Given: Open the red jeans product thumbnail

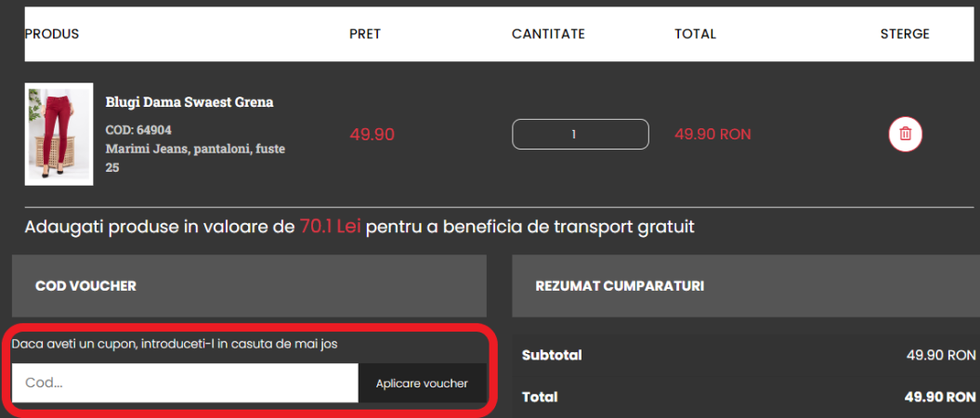Looking at the screenshot, I should click(x=59, y=134).
